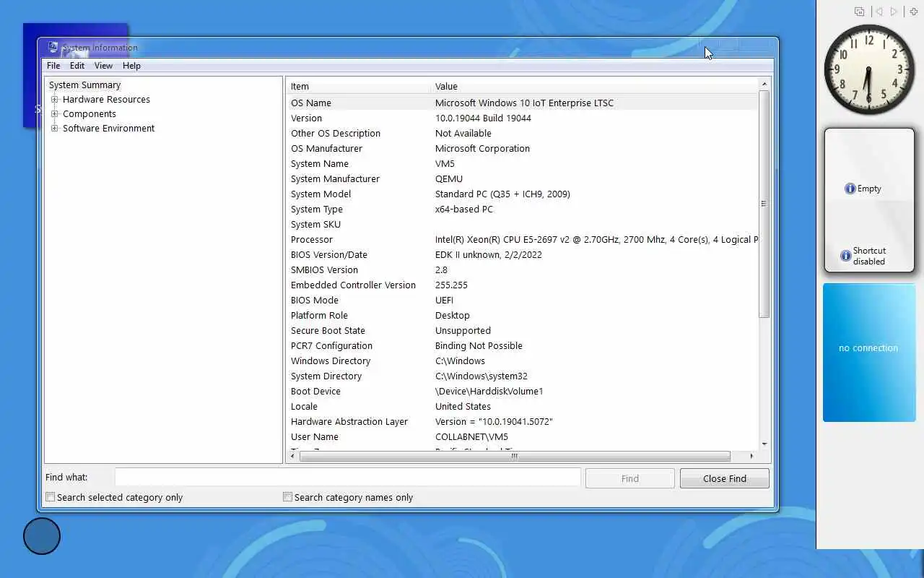Select the 'Other OS Description' item
This screenshot has width=924, height=578.
pyautogui.click(x=336, y=134)
